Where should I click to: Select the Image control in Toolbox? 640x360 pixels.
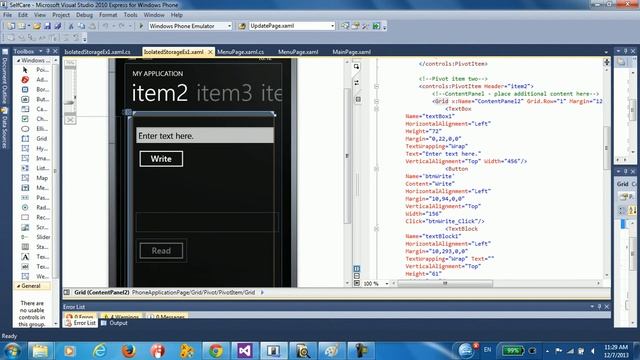[36, 158]
